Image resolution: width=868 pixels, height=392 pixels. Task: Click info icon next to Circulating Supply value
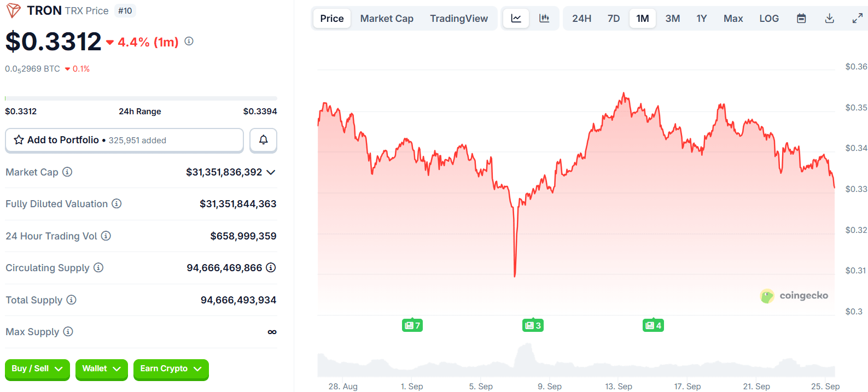271,268
